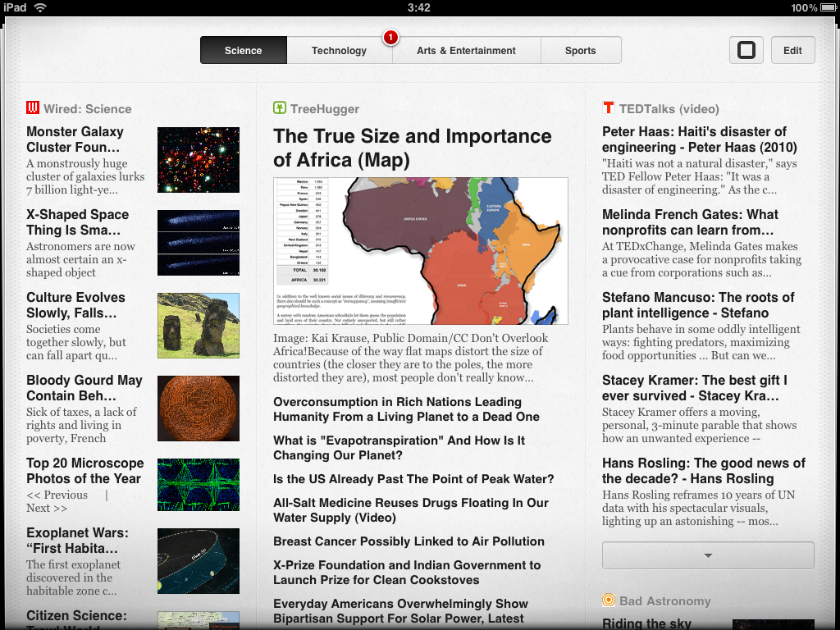The image size is (840, 630).
Task: Open the Exoplanet Wars orbit thumbnail
Action: point(199,561)
